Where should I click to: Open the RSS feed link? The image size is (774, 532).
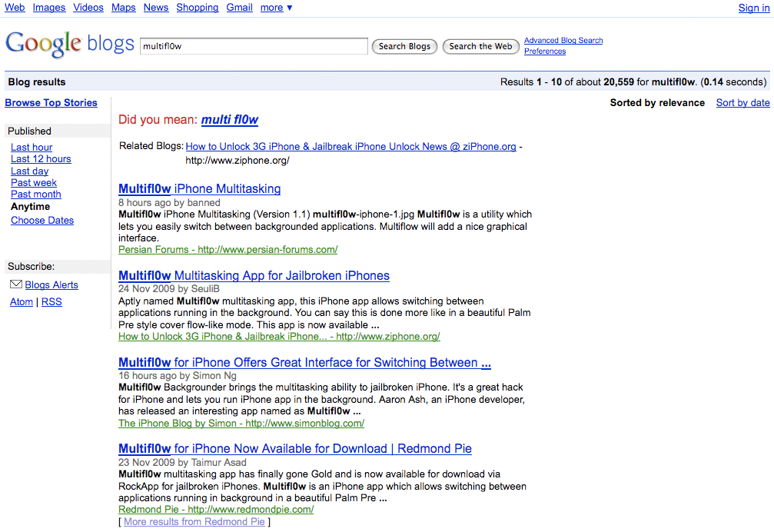51,301
